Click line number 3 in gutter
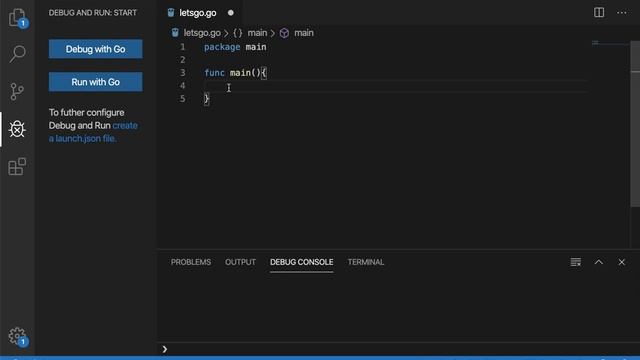Viewport: 640px width, 360px height. tap(182, 73)
